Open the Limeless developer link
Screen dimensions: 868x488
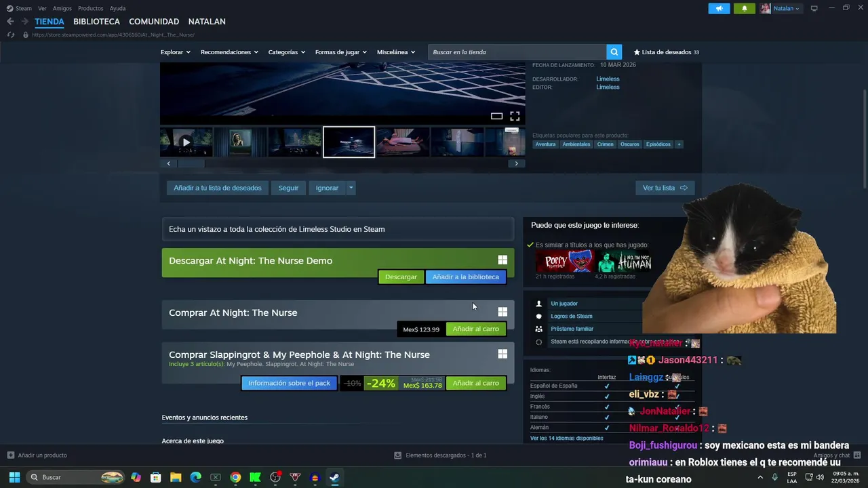point(608,79)
